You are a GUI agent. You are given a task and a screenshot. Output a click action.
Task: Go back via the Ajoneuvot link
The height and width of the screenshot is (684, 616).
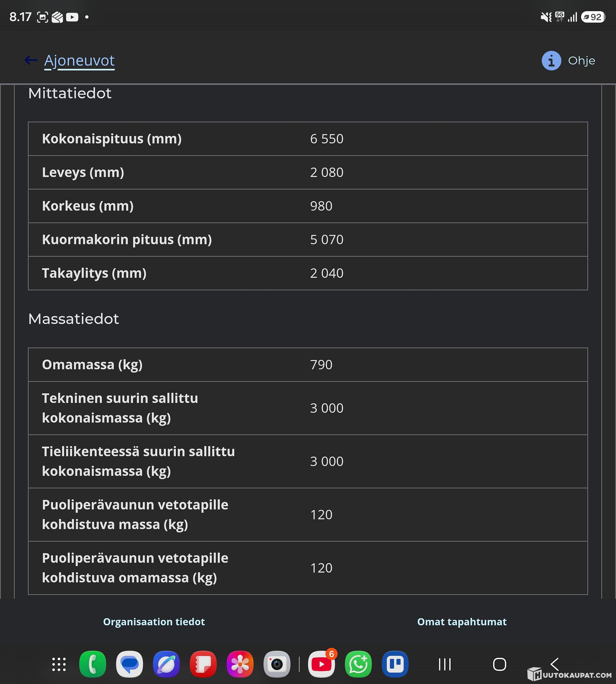(x=79, y=61)
